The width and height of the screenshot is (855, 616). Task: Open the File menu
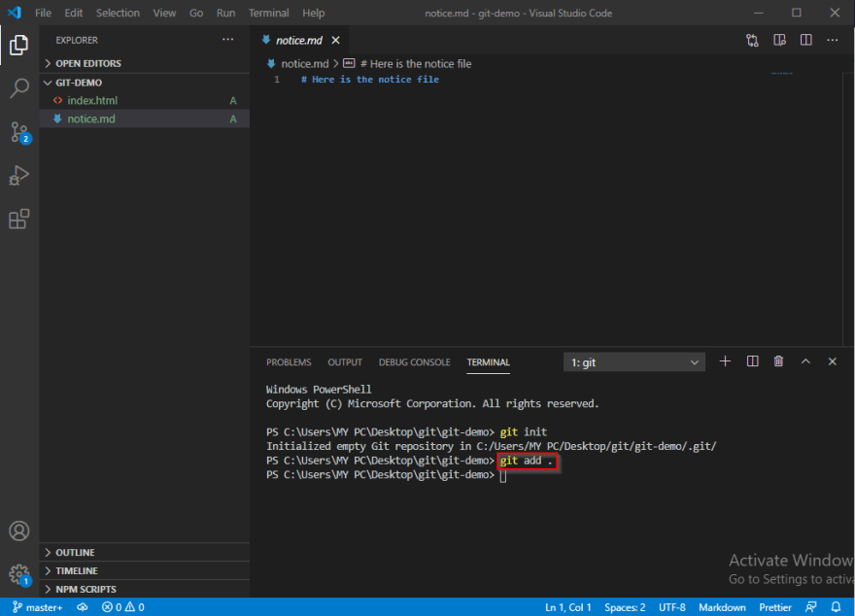point(43,13)
